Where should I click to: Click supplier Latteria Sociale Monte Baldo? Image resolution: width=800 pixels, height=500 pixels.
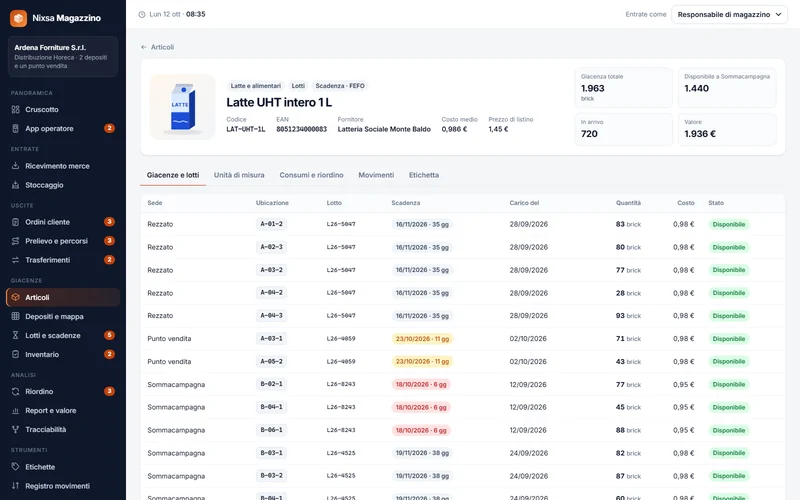pyautogui.click(x=384, y=129)
